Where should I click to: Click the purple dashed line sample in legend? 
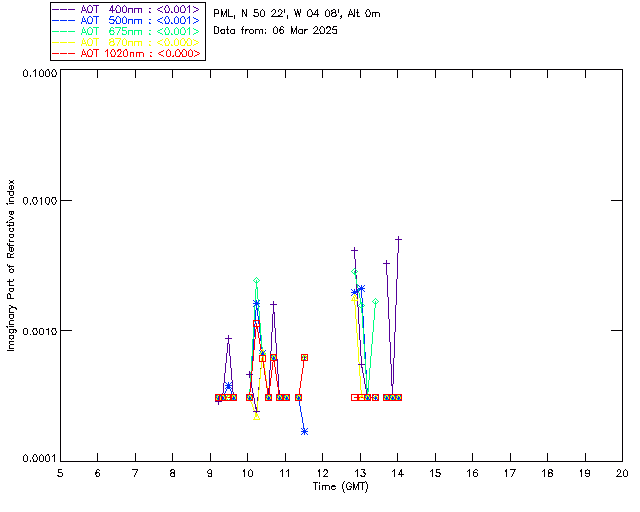click(x=64, y=10)
